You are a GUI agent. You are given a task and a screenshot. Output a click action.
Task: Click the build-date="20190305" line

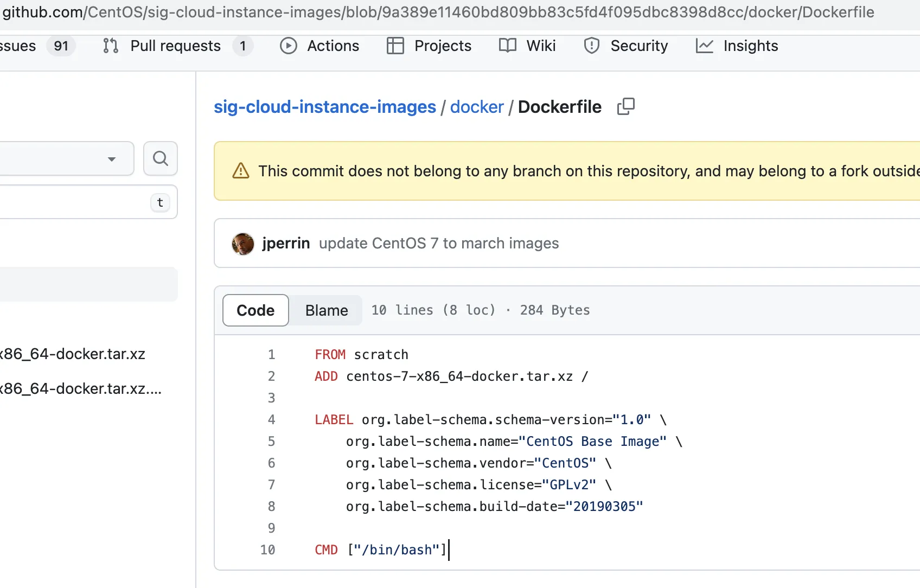(x=495, y=506)
